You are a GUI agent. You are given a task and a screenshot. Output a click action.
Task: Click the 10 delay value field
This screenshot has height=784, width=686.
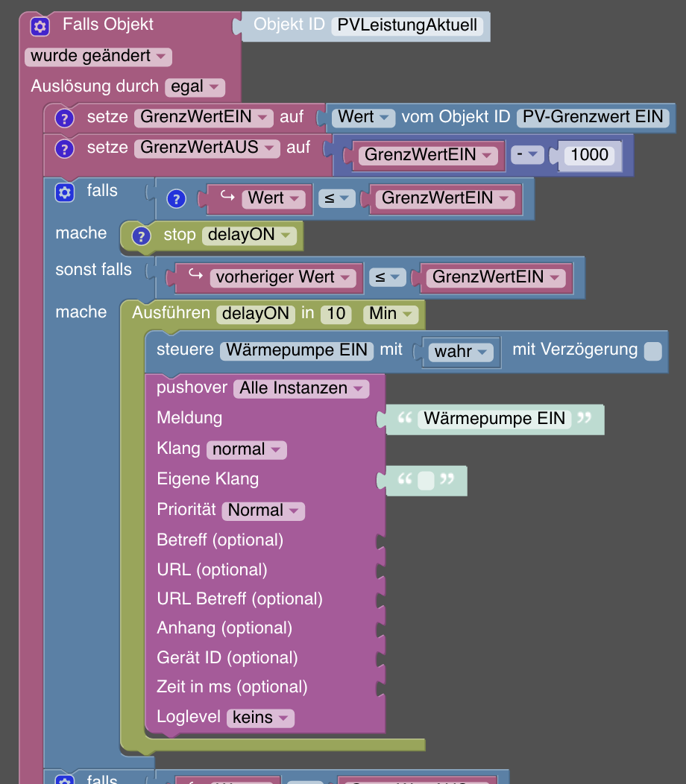(x=336, y=314)
